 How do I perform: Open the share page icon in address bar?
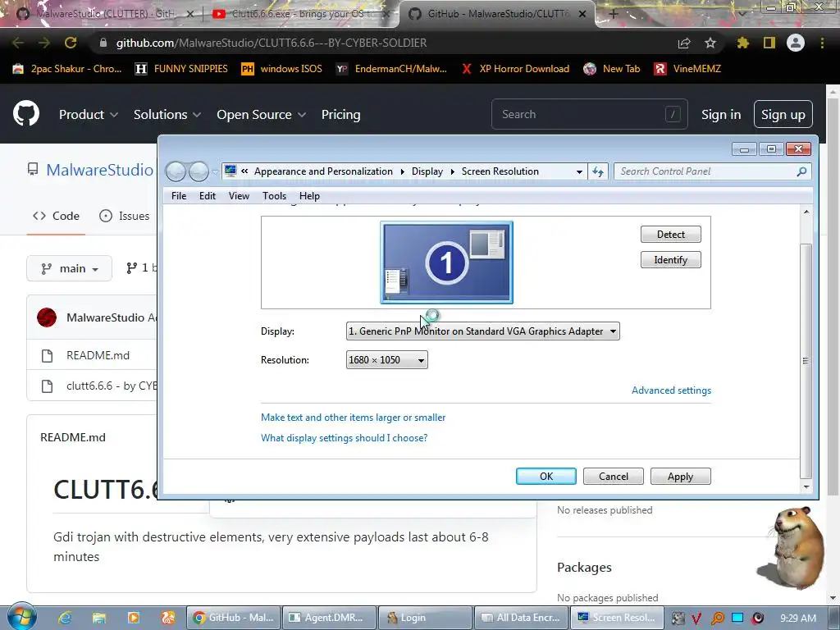[x=684, y=43]
